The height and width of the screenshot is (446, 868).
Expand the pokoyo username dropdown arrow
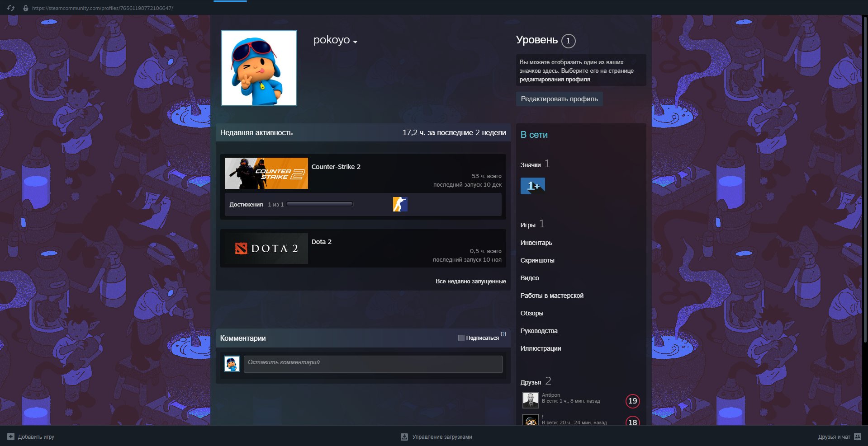click(x=355, y=42)
